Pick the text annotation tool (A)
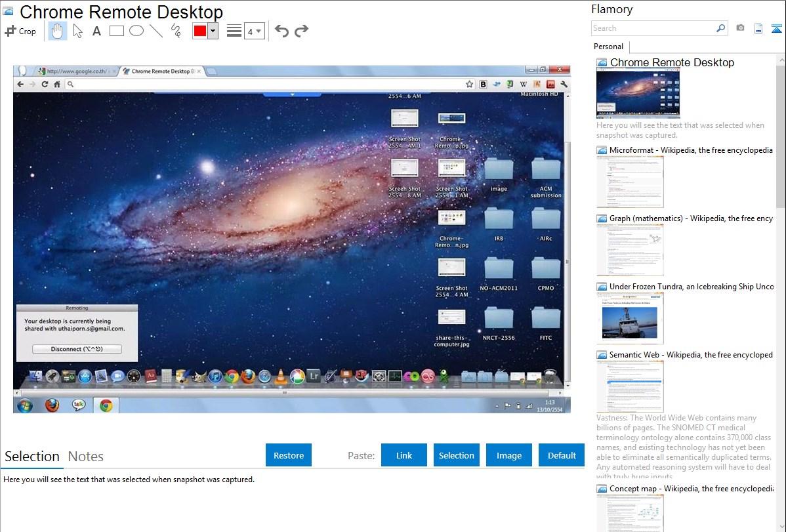The width and height of the screenshot is (786, 532). (x=96, y=31)
